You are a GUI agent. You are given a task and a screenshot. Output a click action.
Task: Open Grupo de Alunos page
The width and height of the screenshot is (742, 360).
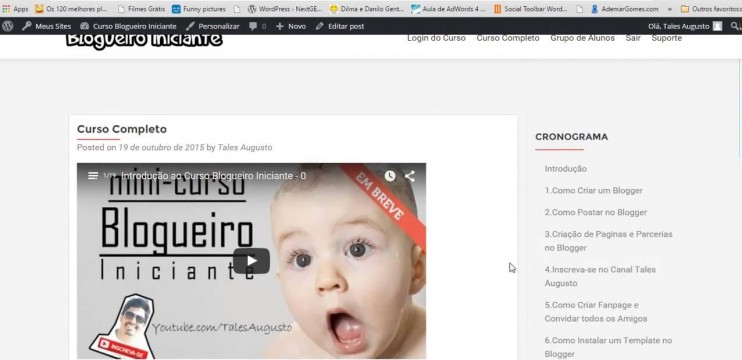point(583,38)
